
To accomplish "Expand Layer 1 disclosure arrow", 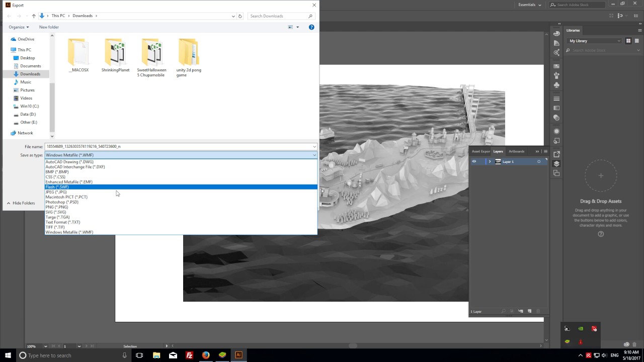I will pos(490,161).
